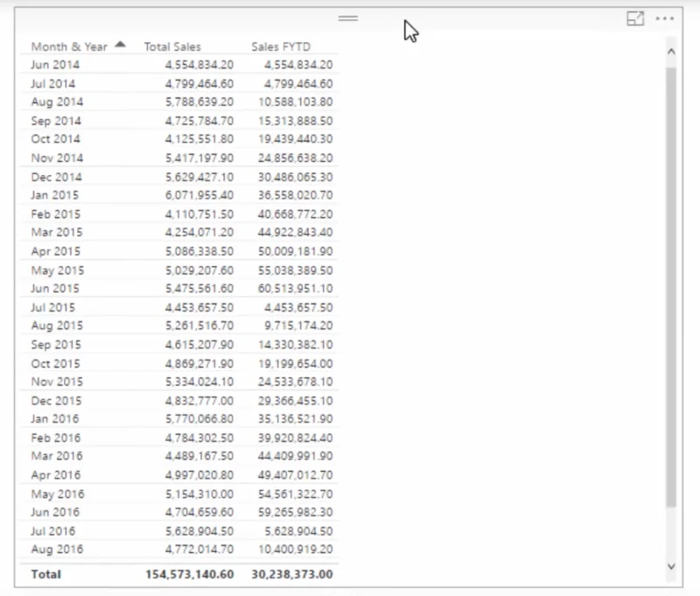Screen dimensions: 700x596
Task: Click Sales FYTD value 60,513,951.10
Action: 295,289
